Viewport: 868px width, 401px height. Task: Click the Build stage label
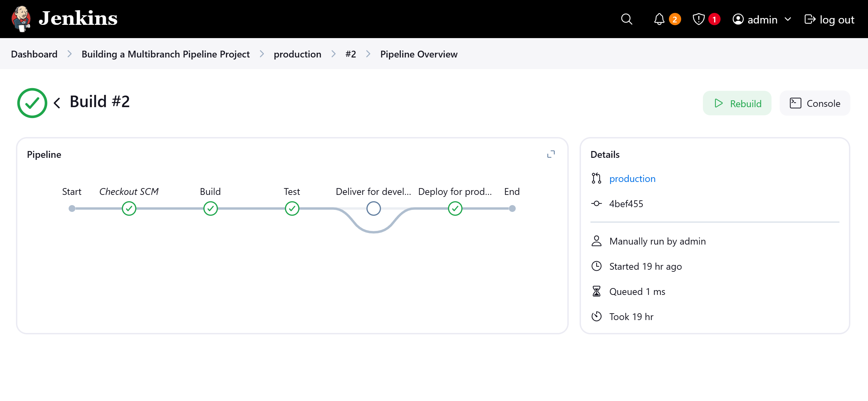click(x=210, y=191)
